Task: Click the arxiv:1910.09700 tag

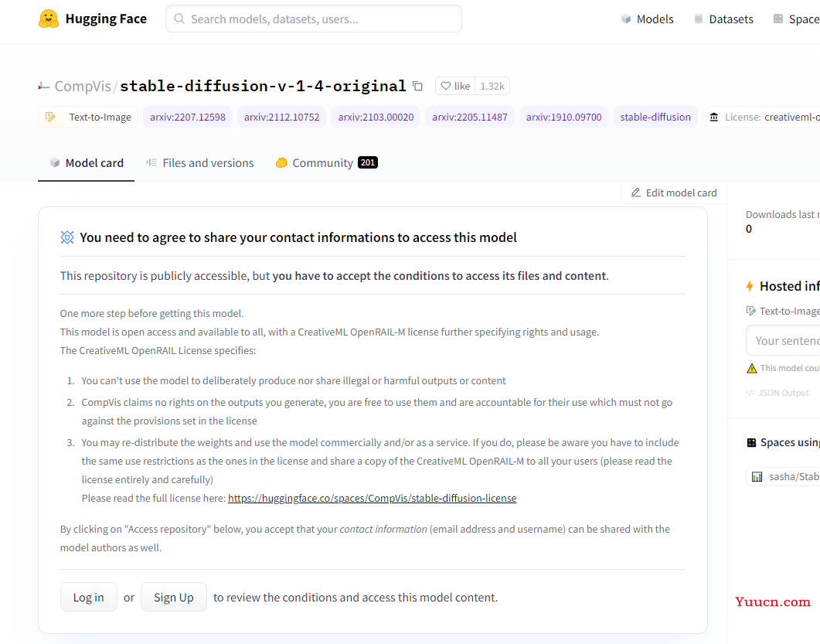Action: [563, 118]
